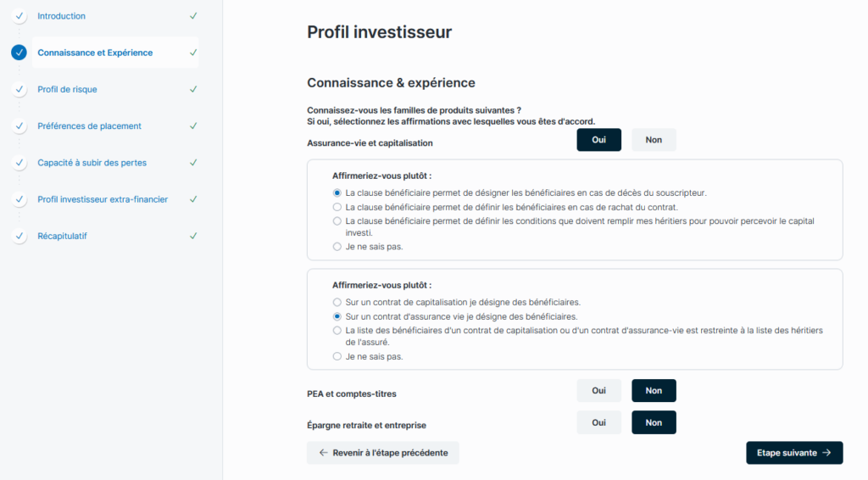This screenshot has height=480, width=868.
Task: Click the Profil de risque step circle icon
Action: tap(19, 89)
